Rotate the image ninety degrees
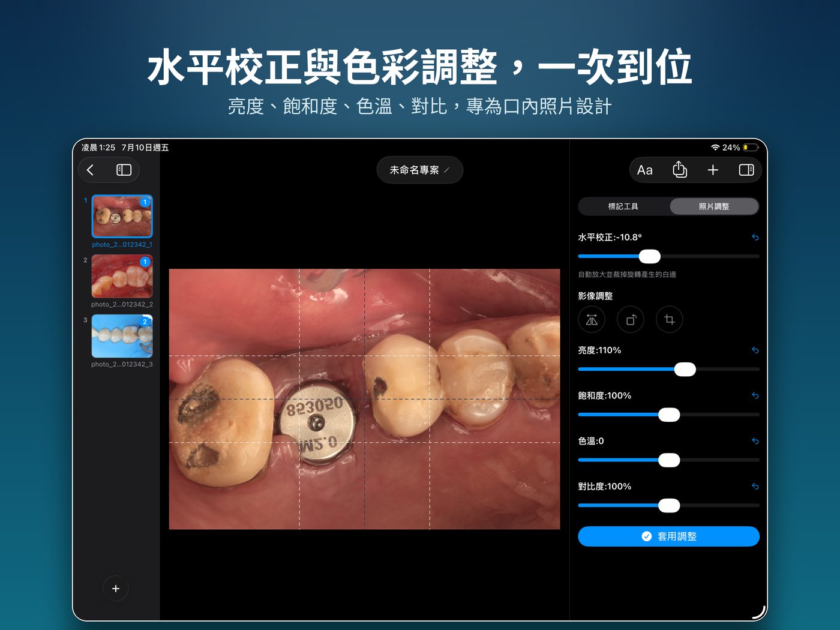Viewport: 840px width, 630px height. [x=631, y=320]
